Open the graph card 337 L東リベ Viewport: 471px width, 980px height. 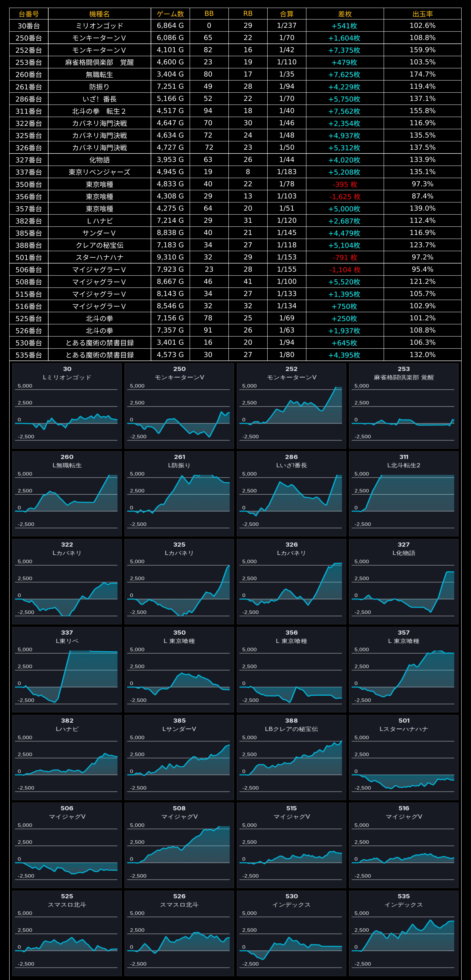point(67,670)
